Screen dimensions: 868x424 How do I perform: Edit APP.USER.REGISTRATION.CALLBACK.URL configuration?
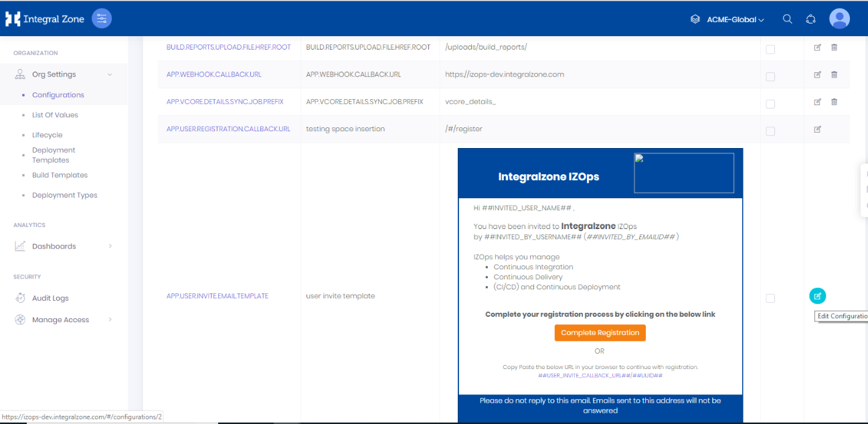(817, 129)
